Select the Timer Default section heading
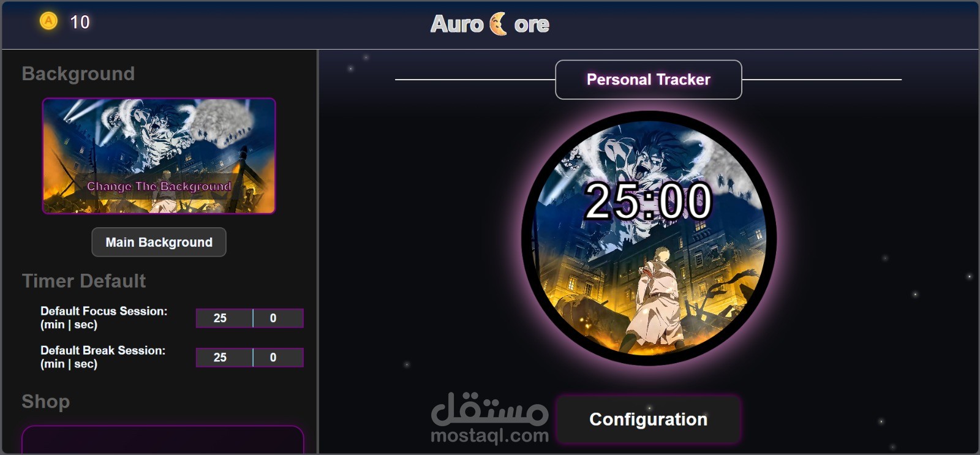980x455 pixels. click(84, 280)
